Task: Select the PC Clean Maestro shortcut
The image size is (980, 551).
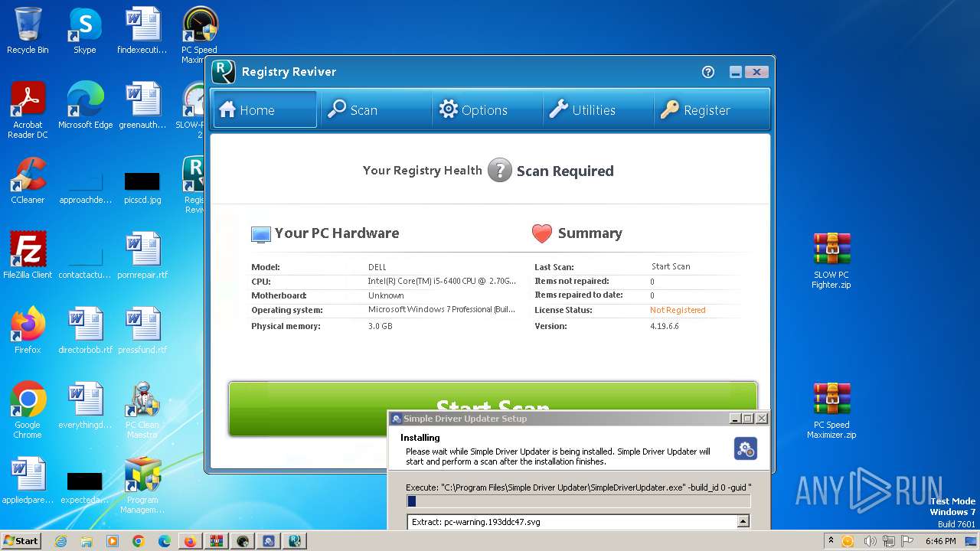Action: pos(142,410)
